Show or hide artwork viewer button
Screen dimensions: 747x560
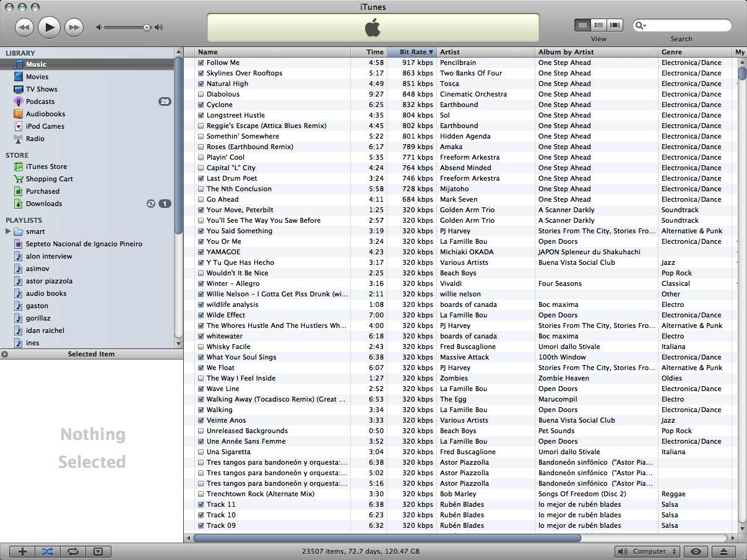coord(98,551)
